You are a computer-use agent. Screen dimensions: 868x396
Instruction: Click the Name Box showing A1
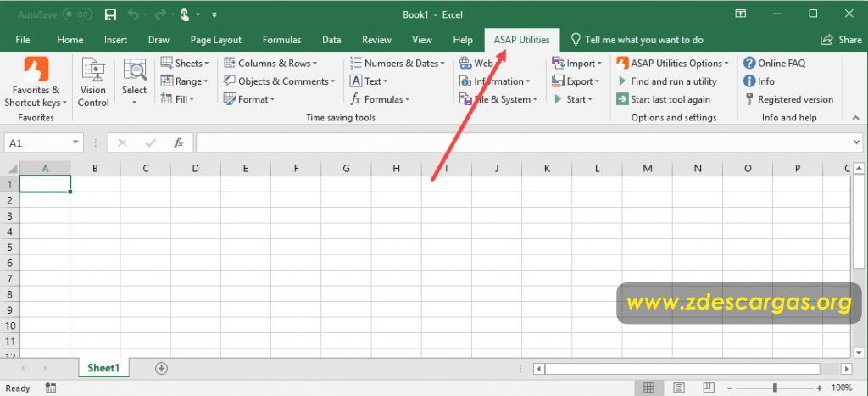(37, 143)
